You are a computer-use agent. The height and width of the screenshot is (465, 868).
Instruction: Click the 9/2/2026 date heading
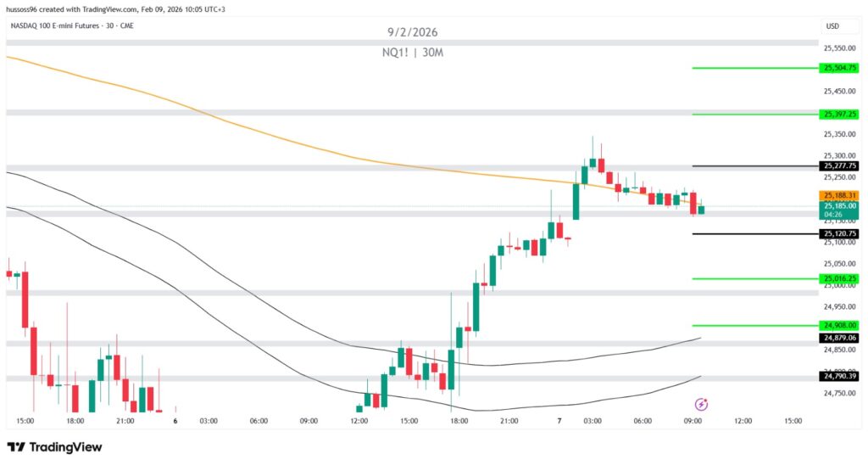pyautogui.click(x=413, y=33)
